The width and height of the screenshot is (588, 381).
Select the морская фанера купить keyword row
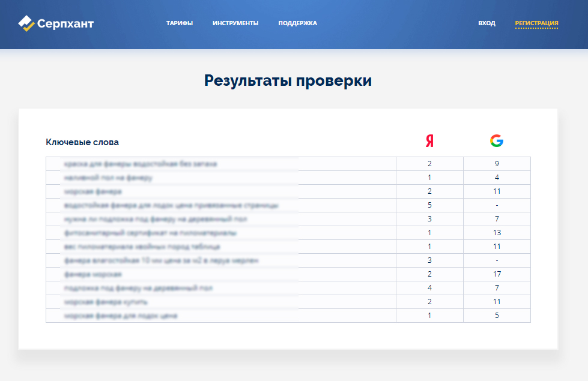pyautogui.click(x=106, y=302)
